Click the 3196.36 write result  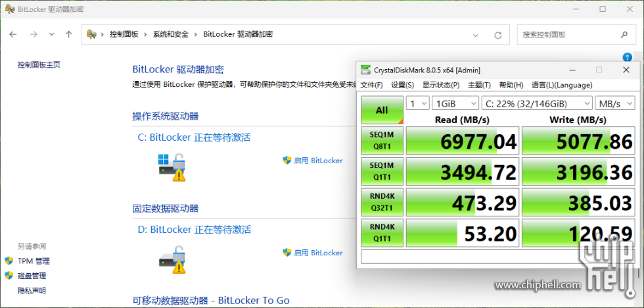(578, 171)
